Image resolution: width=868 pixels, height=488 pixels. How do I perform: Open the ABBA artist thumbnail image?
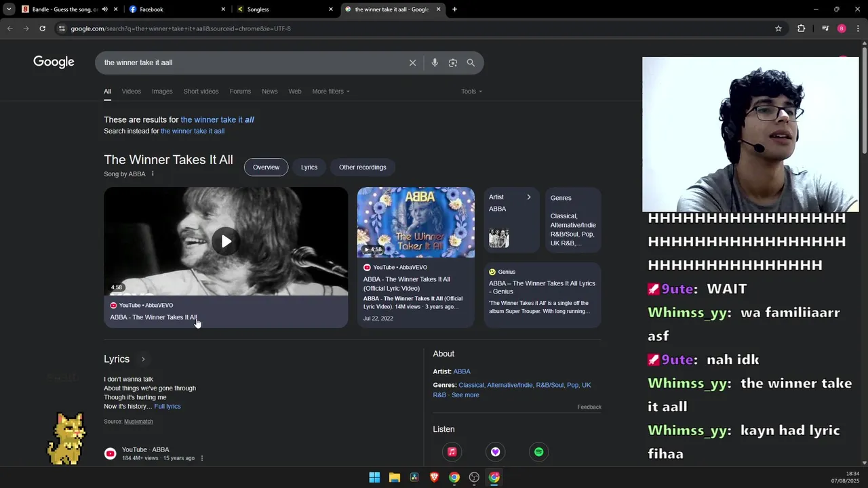(x=499, y=238)
